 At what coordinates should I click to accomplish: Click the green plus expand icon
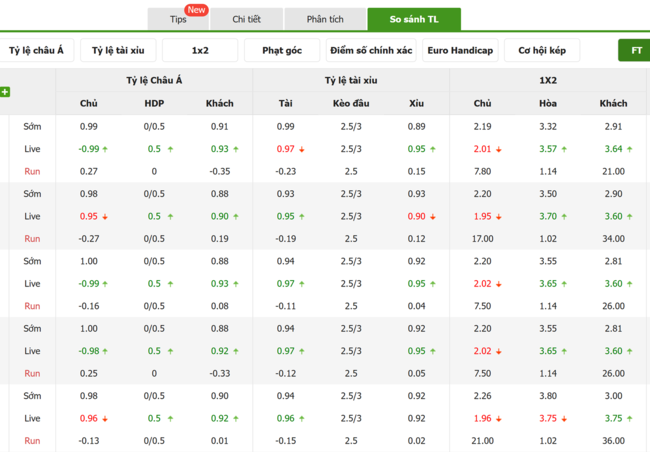[x=5, y=92]
